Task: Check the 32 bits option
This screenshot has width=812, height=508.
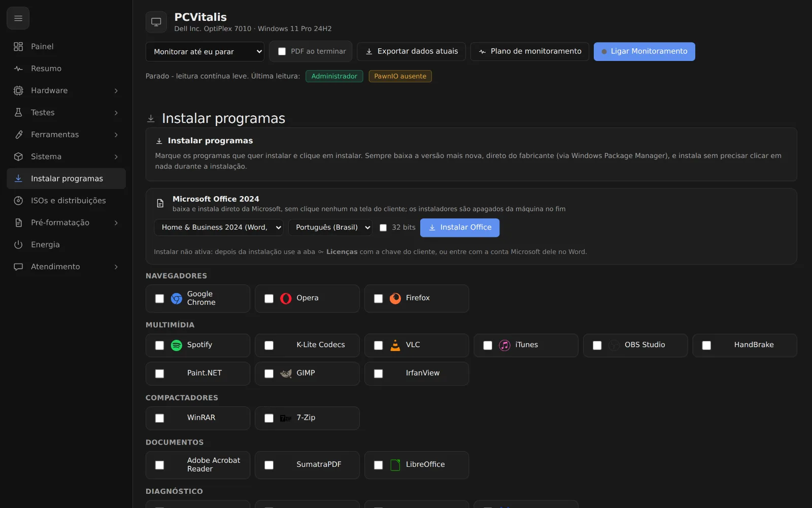Action: click(x=383, y=228)
